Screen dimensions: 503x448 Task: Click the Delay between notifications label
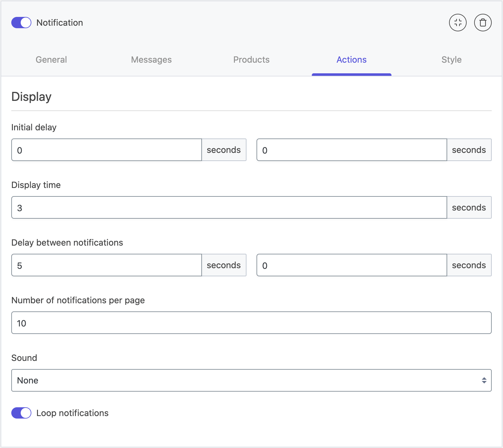67,243
